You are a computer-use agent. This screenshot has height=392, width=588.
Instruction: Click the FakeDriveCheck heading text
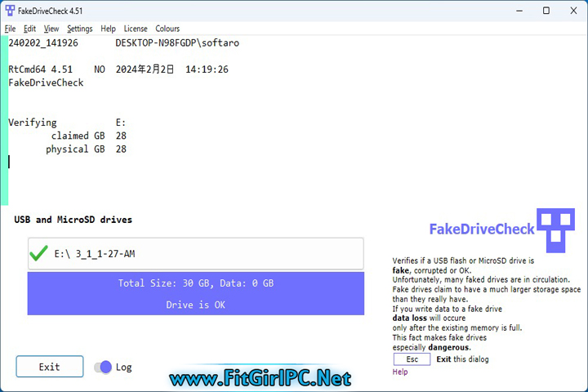pos(482,229)
